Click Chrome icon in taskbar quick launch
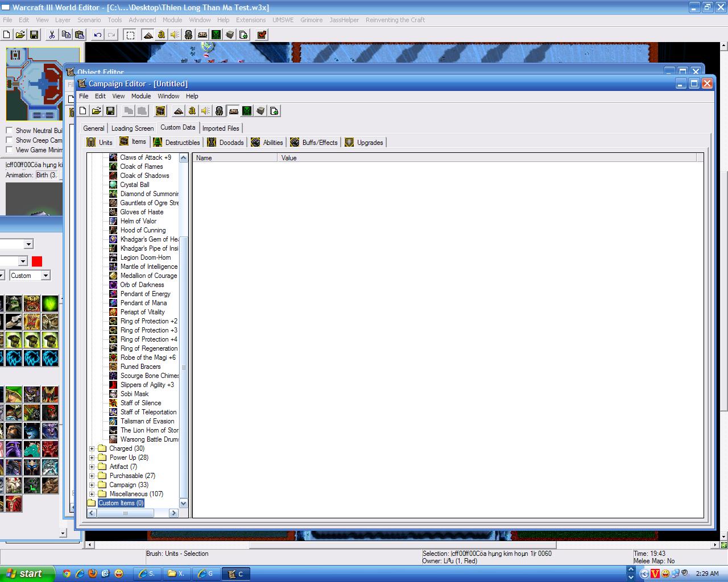Screen dimensions: 728x582 pyautogui.click(x=67, y=573)
